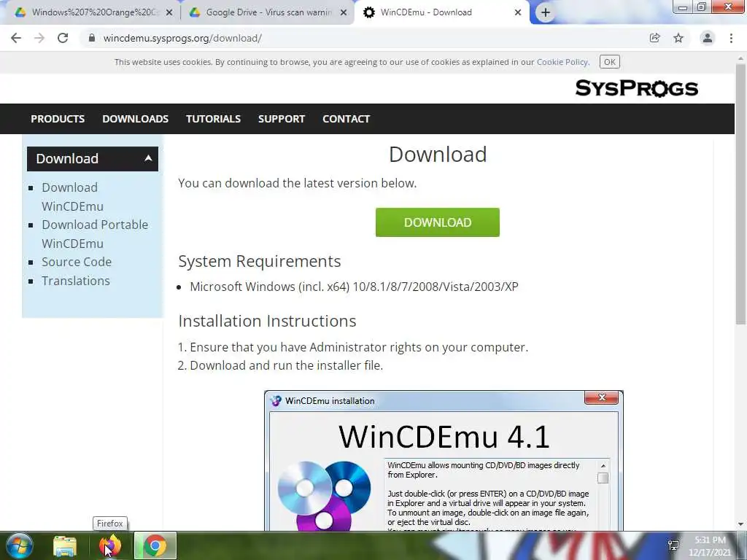Screen dimensions: 747x560
Task: Open the Translations sidebar link
Action: point(76,281)
